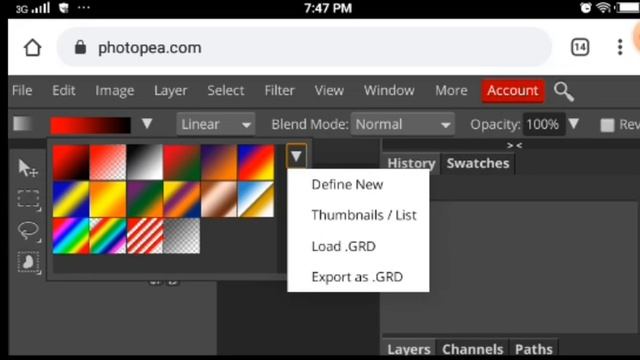Open the Select menu
The image size is (640, 360).
226,90
